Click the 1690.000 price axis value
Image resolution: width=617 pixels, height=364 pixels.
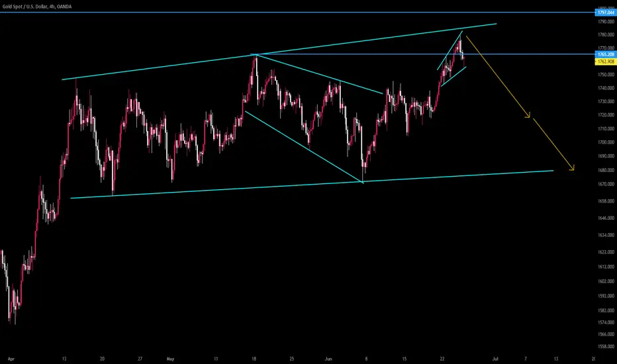tap(606, 156)
